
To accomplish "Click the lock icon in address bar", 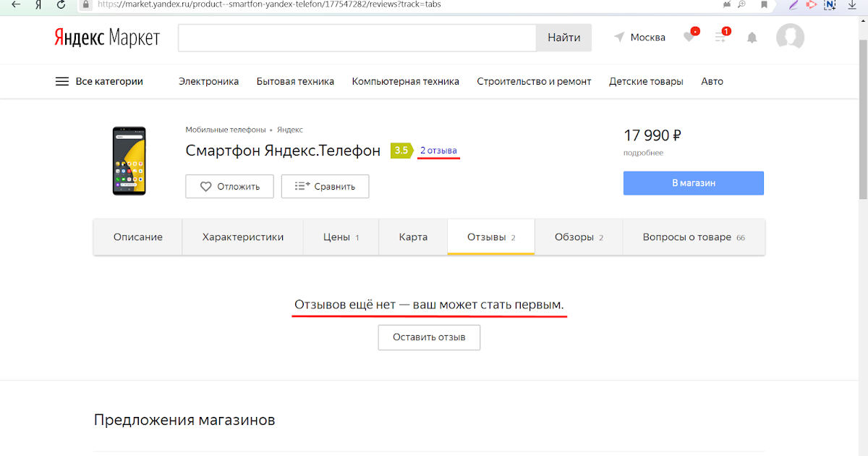I will pos(86,4).
